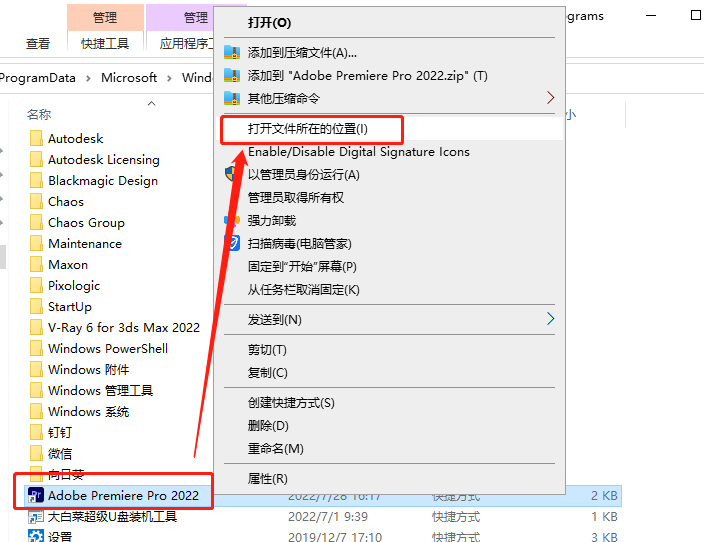Expand the 其他压缩命令 submenu arrow
704x542 pixels.
click(550, 97)
